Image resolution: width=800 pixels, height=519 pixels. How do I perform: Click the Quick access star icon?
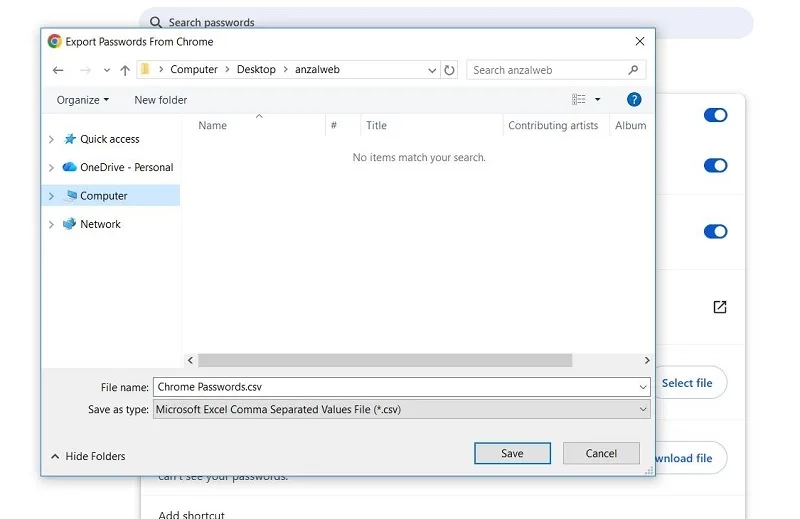coord(70,139)
